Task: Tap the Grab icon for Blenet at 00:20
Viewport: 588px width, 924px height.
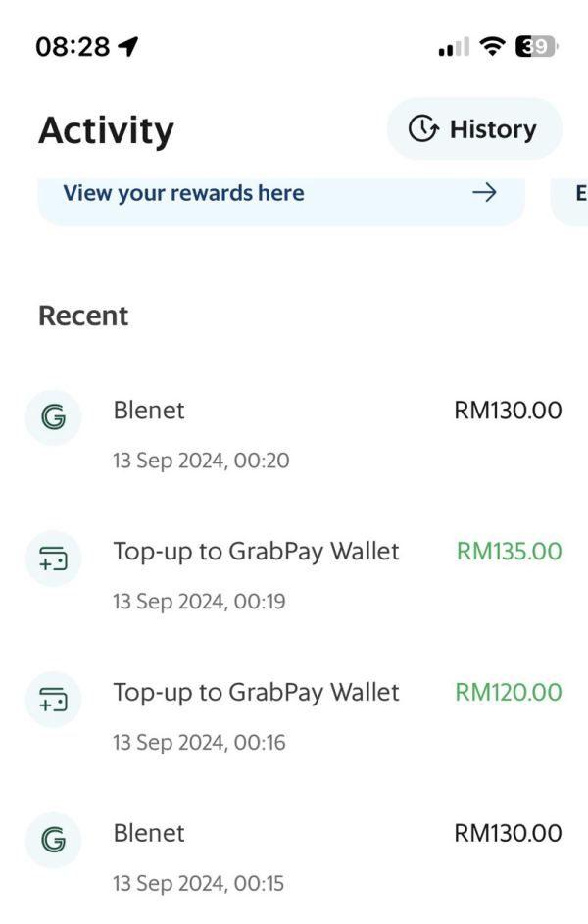Action: 53,418
